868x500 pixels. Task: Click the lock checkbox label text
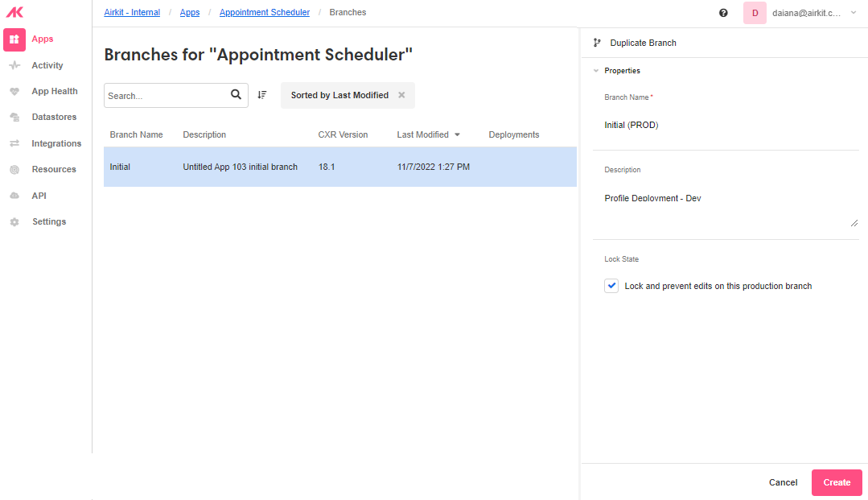[718, 286]
